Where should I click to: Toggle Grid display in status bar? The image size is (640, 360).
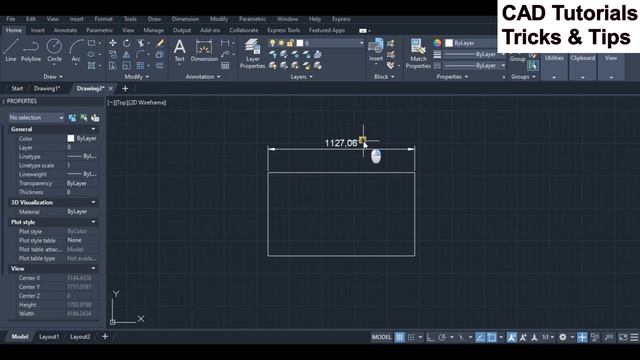pos(400,337)
